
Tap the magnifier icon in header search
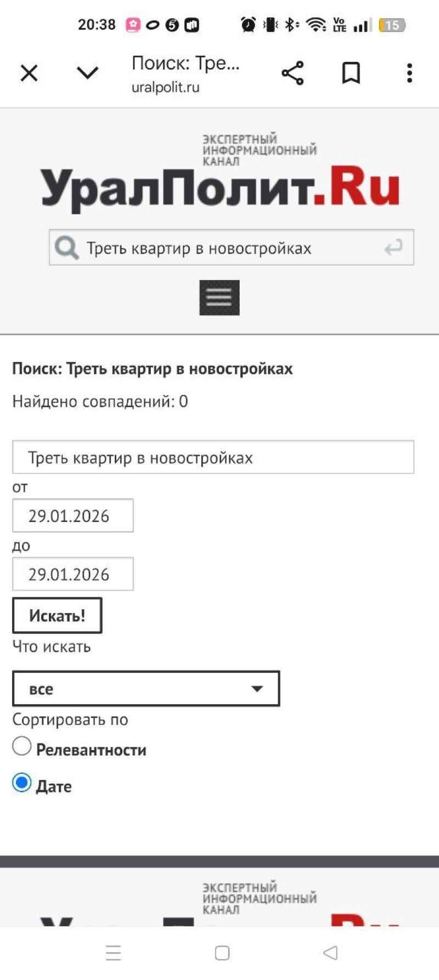tap(66, 248)
